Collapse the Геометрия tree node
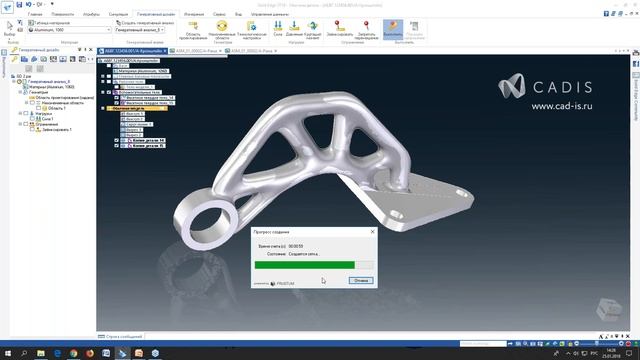The image size is (640, 360). point(20,92)
